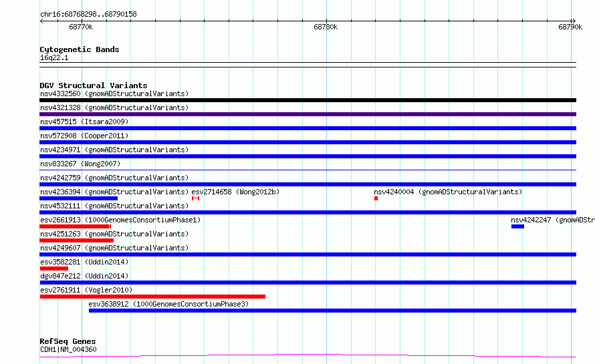Click the nsv4249607 blue variant bar

[308, 254]
